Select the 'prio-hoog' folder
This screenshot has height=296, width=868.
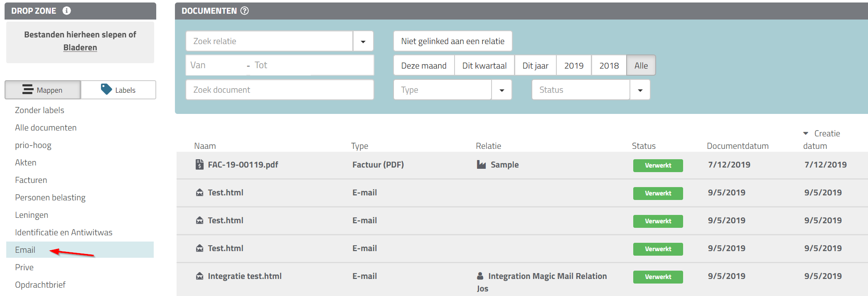pyautogui.click(x=33, y=145)
